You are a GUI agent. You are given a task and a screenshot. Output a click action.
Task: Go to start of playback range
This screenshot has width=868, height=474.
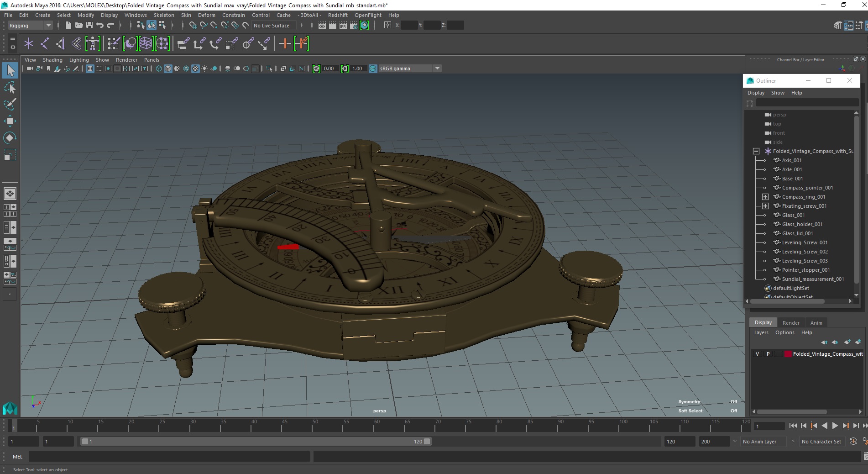[793, 426]
